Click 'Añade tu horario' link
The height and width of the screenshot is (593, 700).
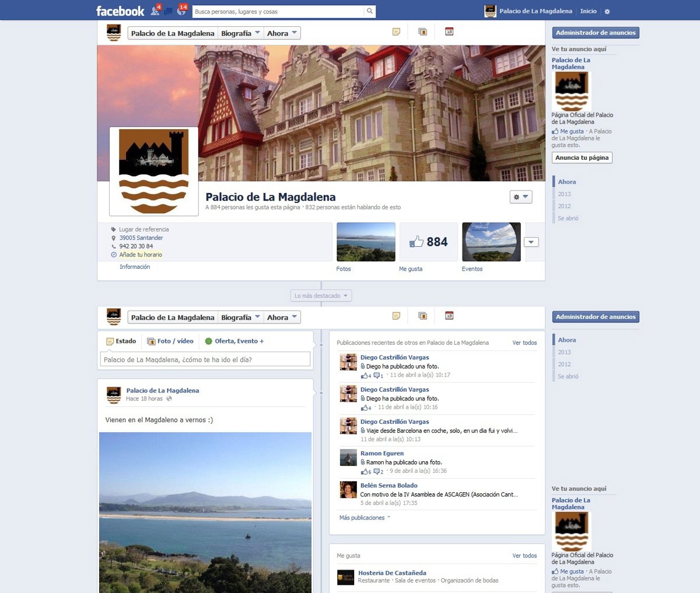click(141, 255)
